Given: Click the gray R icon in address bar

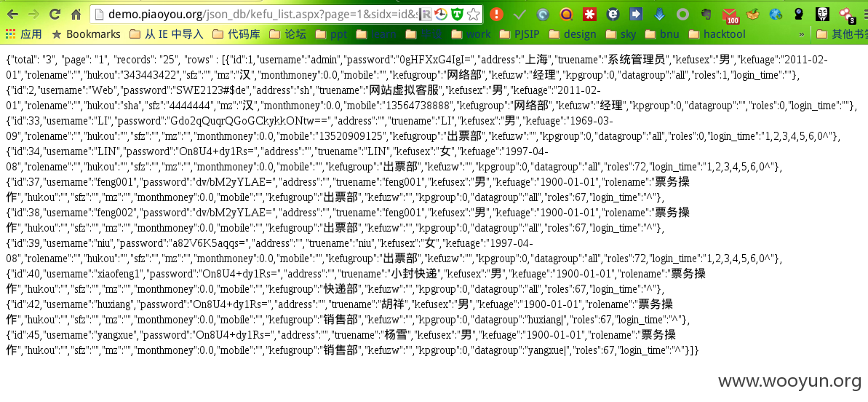Looking at the screenshot, I should point(425,15).
